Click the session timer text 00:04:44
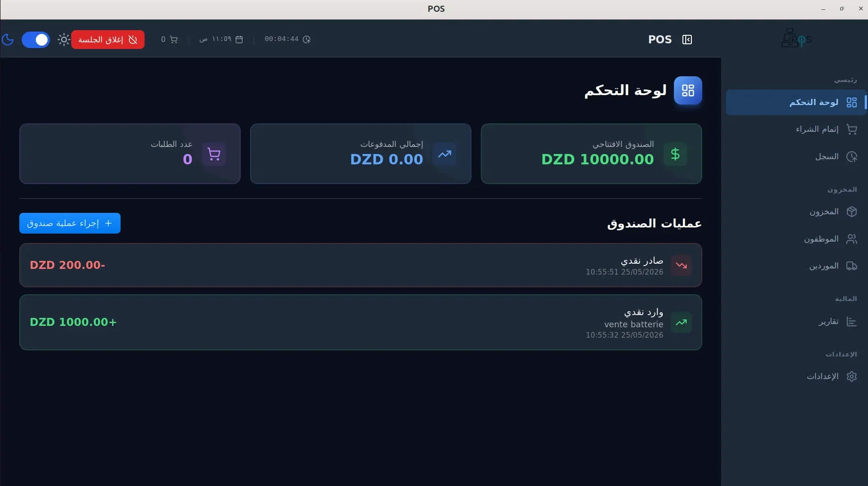Image resolution: width=868 pixels, height=486 pixels. pyautogui.click(x=282, y=39)
